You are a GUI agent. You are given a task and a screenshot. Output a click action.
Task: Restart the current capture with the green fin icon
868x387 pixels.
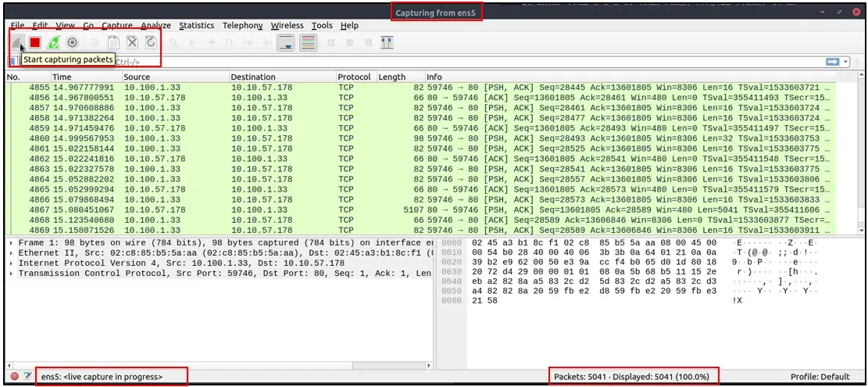tap(54, 42)
